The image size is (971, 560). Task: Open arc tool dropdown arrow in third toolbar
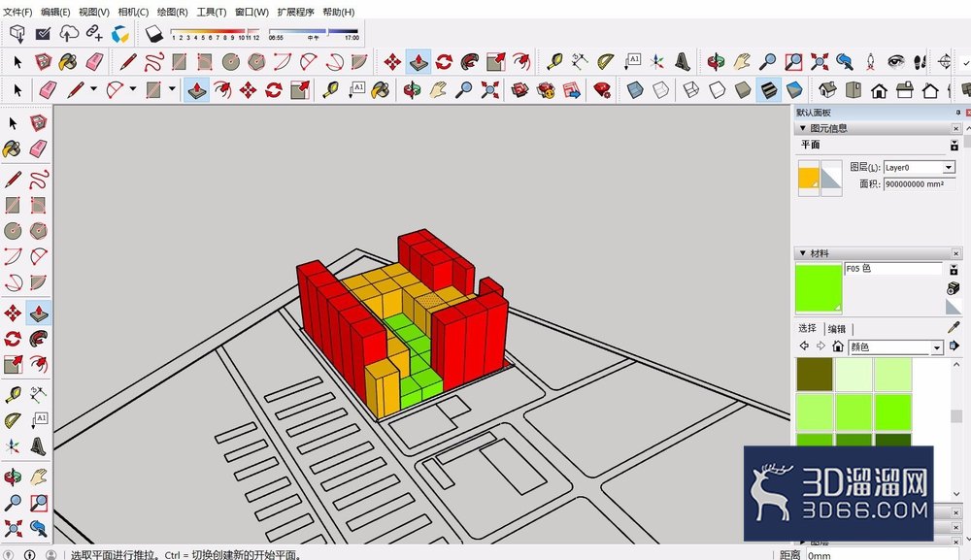(x=132, y=89)
